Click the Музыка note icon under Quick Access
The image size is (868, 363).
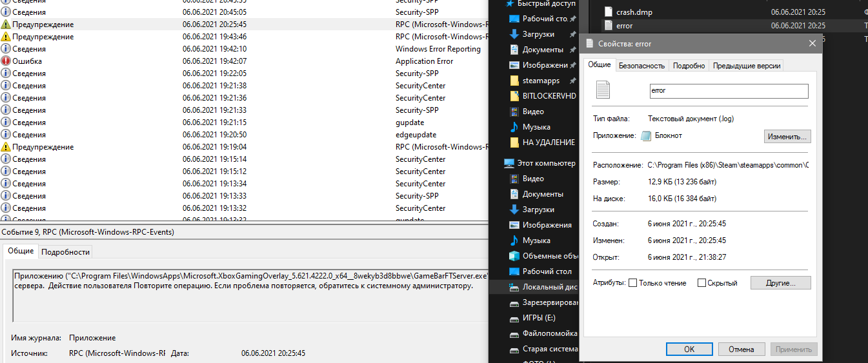(514, 127)
